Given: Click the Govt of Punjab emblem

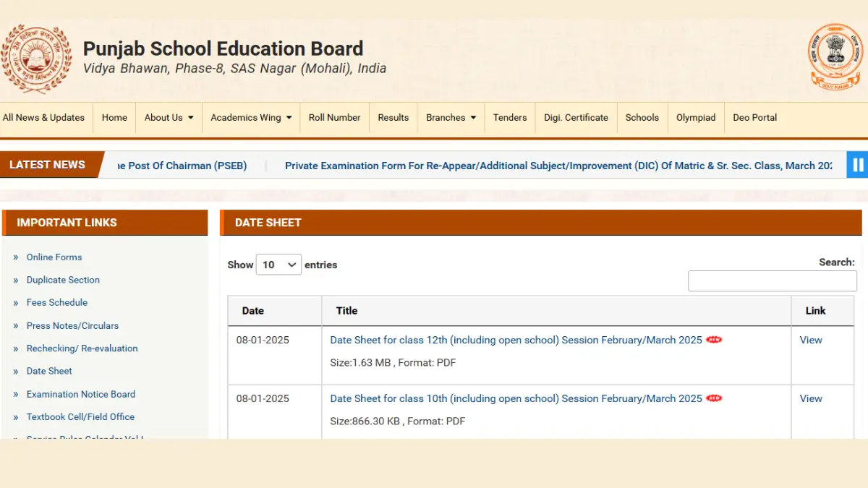Looking at the screenshot, I should (x=835, y=57).
